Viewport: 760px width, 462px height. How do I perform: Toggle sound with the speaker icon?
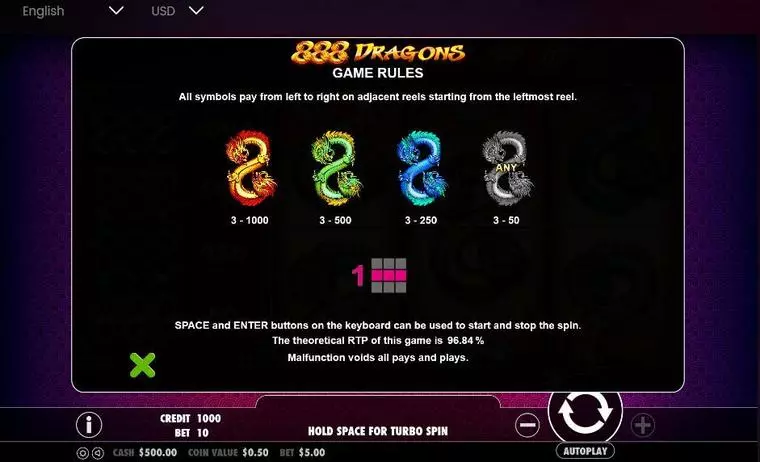[x=98, y=453]
